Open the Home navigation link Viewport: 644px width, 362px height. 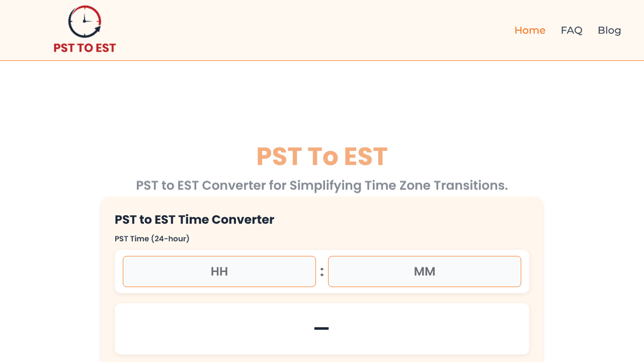point(530,30)
